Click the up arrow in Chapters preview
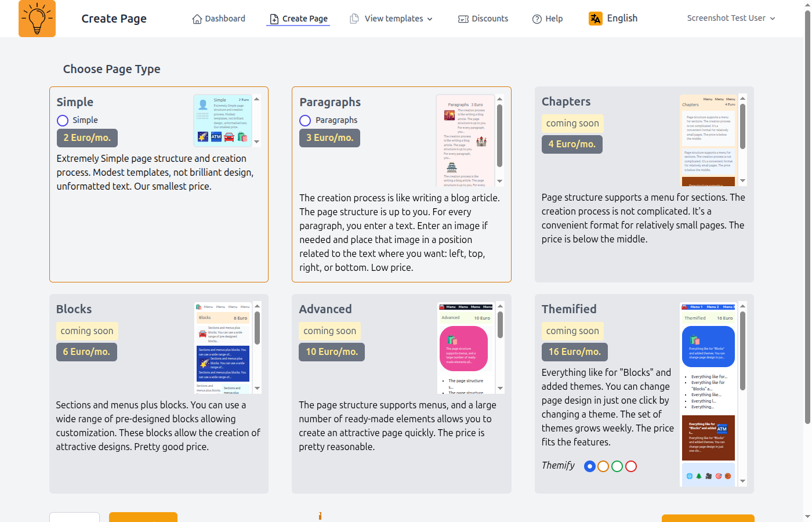The height and width of the screenshot is (522, 812). tap(742, 99)
